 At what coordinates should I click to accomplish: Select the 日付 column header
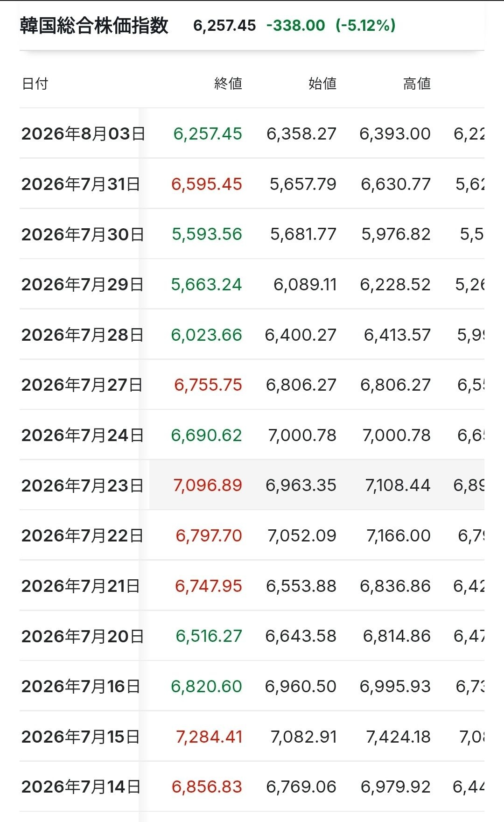(35, 84)
